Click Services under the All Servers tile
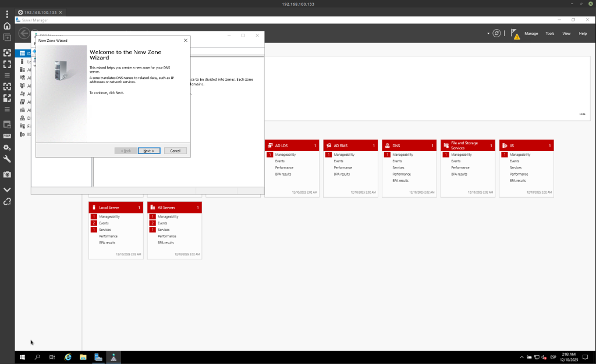 pos(164,230)
